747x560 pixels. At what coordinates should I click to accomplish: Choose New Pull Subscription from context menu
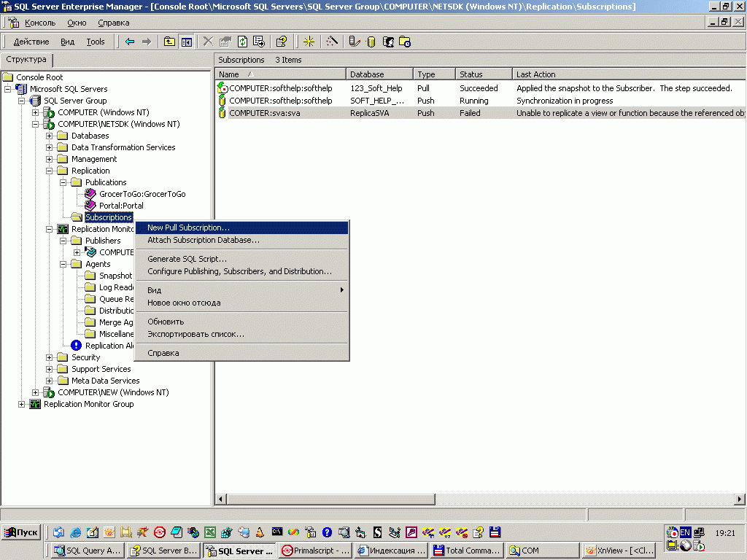[x=242, y=227]
